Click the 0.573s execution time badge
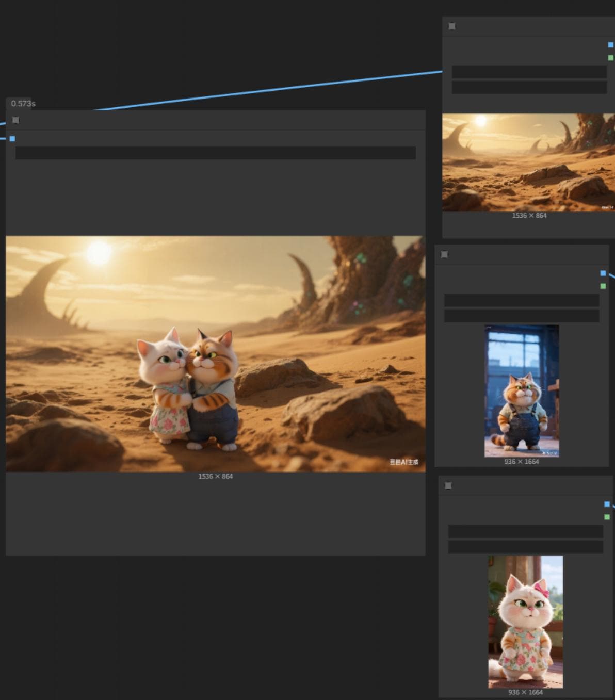The image size is (615, 700). [x=23, y=104]
